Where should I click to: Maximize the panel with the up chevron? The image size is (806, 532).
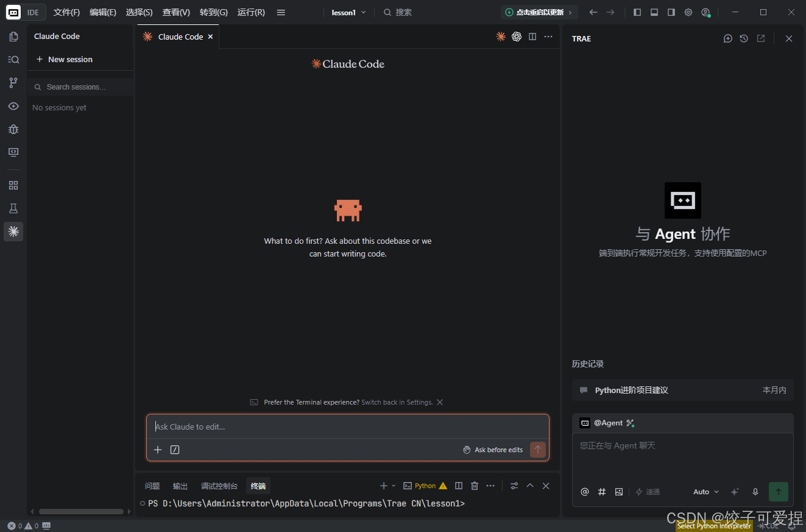pyautogui.click(x=530, y=486)
